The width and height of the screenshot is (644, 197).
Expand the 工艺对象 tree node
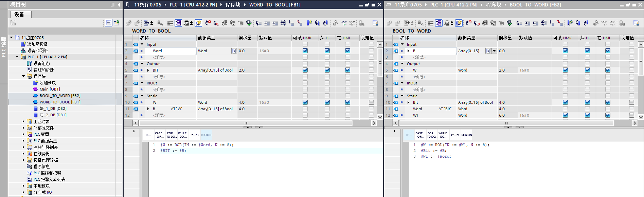23,121
